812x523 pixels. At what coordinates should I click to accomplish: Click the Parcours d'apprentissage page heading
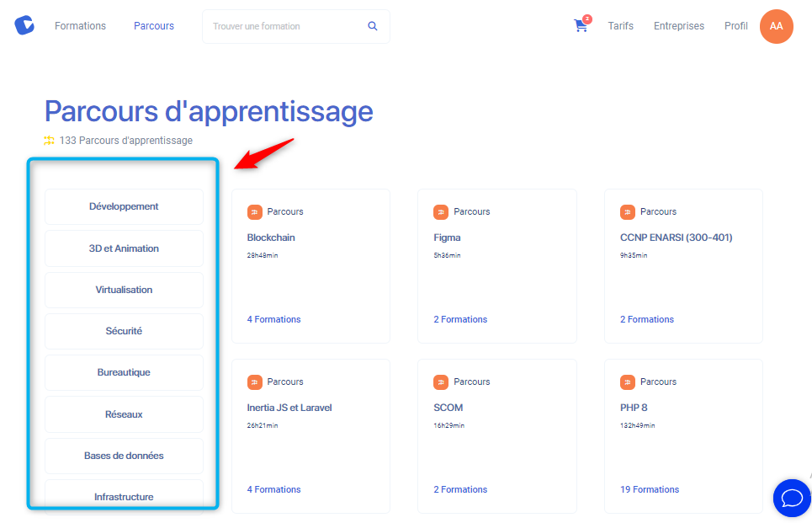[209, 111]
